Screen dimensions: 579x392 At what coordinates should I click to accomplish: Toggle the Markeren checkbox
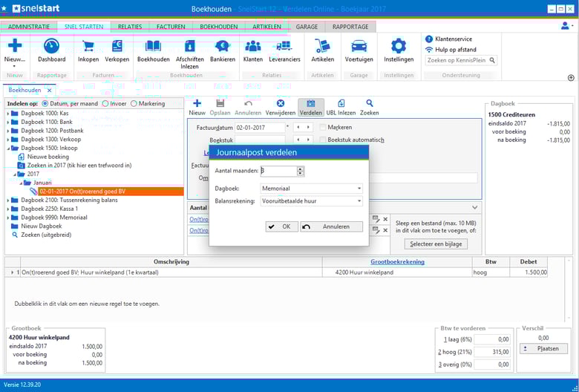pos(323,128)
